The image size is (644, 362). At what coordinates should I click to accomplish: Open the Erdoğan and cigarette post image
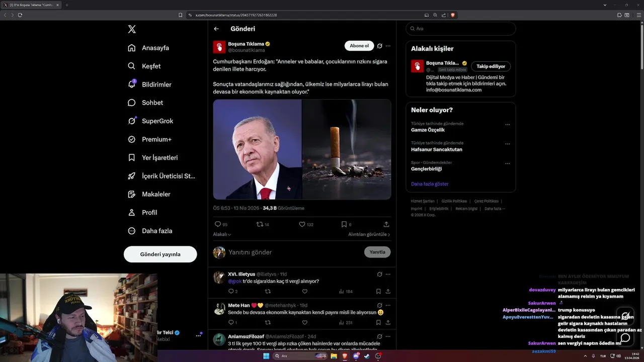[302, 149]
